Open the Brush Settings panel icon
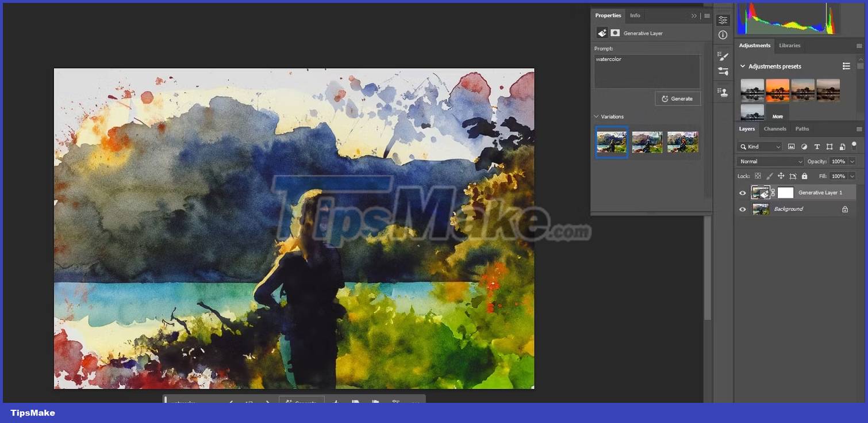Viewport: 868px width, 423px height. pos(723,56)
